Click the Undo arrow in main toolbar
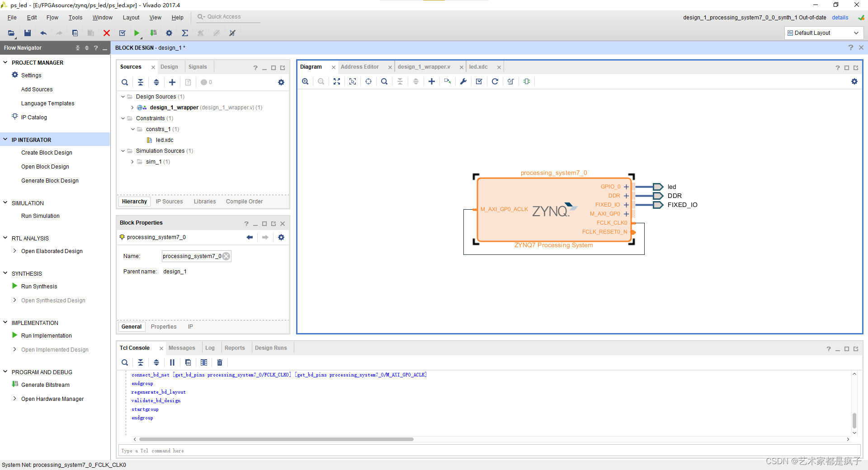This screenshot has height=470, width=868. [x=43, y=33]
